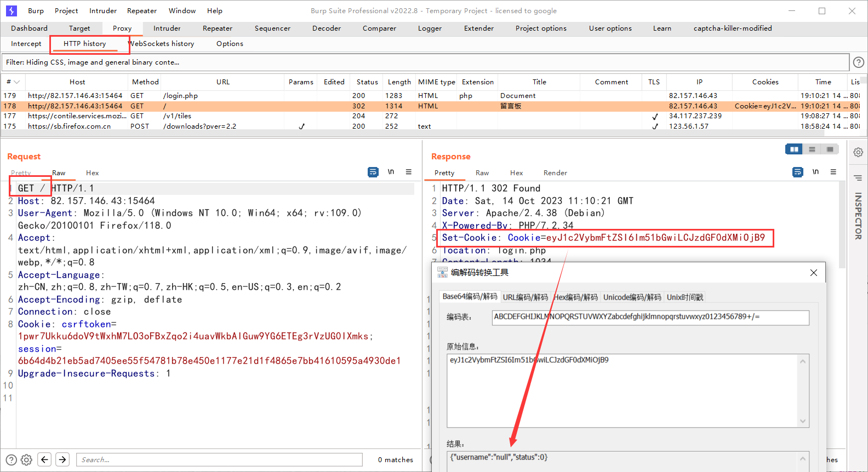This screenshot has width=868, height=472.
Task: Toggle Request non-printable chars \n button
Action: coord(391,172)
